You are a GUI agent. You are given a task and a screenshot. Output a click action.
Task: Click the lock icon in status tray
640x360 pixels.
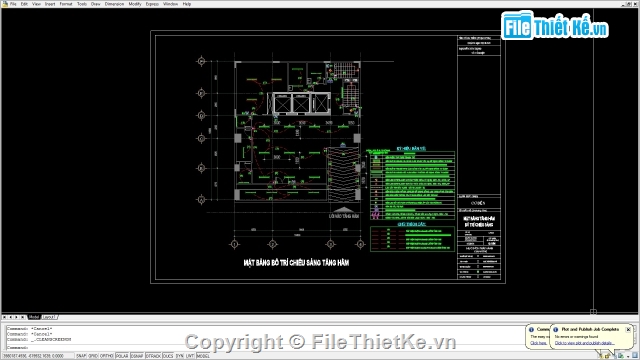coord(608,356)
